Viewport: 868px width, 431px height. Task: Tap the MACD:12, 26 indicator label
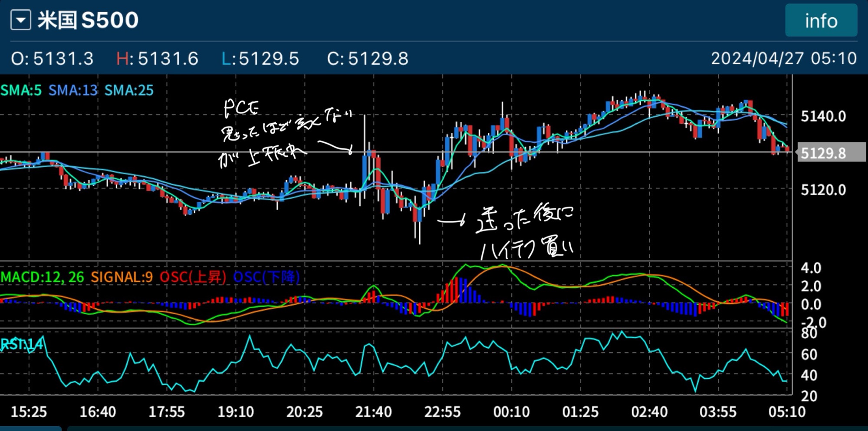tap(42, 277)
